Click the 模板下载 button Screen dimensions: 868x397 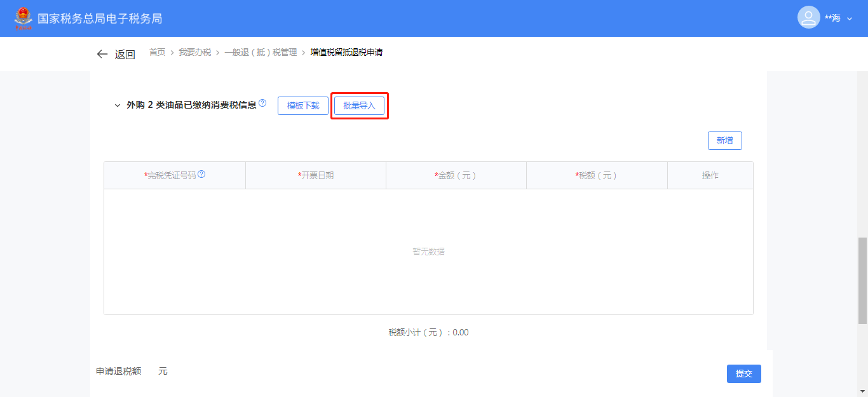(x=303, y=106)
